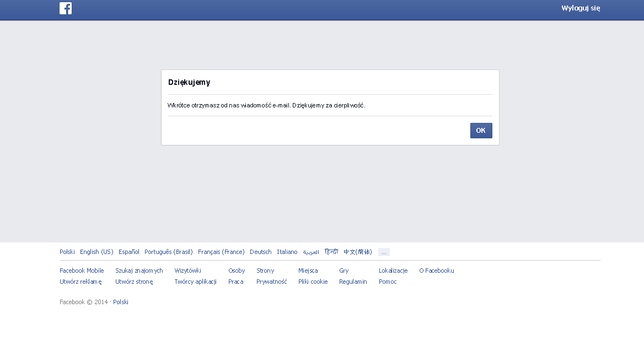Switch language to Deutsch
Screen dimensions: 644x346
[x=260, y=252]
